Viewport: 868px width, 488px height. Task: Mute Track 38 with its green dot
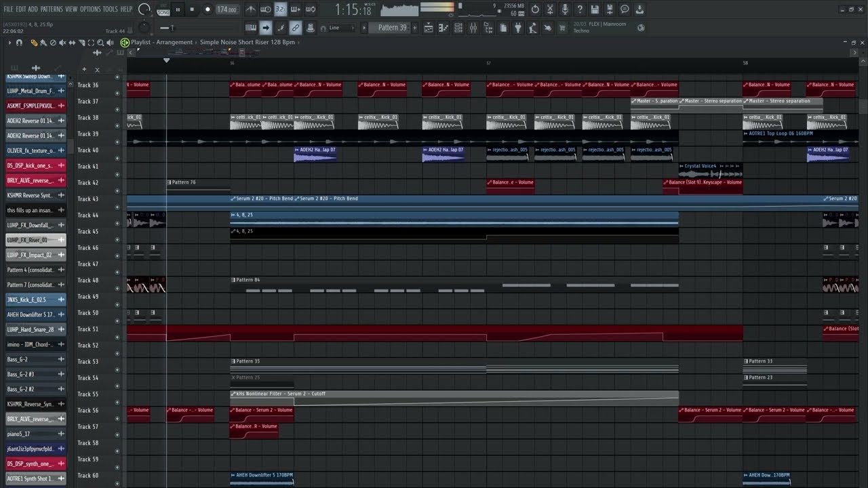(x=117, y=125)
